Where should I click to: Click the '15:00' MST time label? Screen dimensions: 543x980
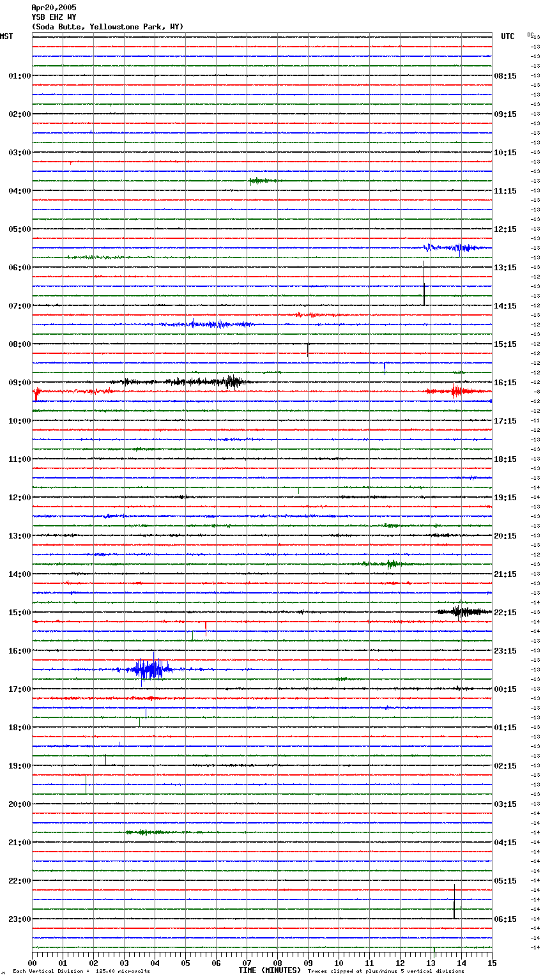click(20, 613)
